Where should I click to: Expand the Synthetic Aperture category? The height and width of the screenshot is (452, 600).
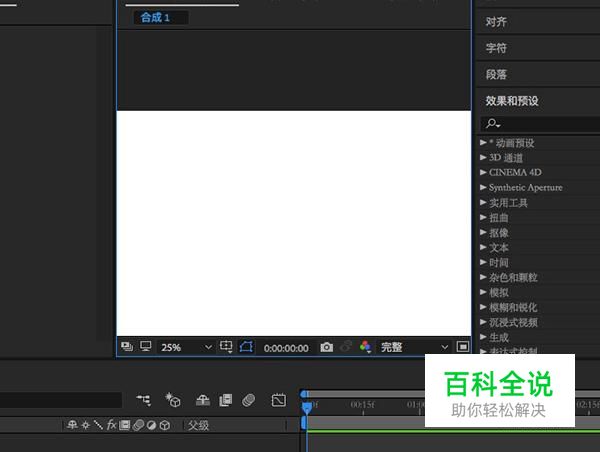483,187
